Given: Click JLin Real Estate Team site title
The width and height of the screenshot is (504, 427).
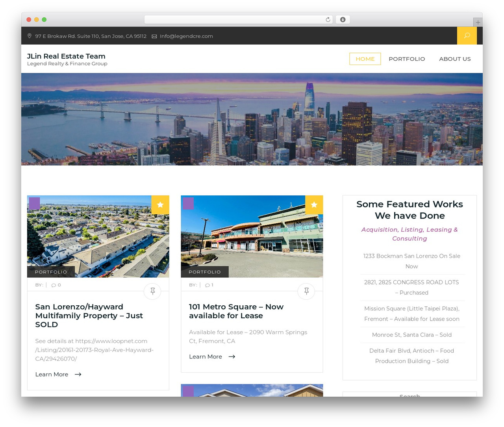Looking at the screenshot, I should (66, 56).
